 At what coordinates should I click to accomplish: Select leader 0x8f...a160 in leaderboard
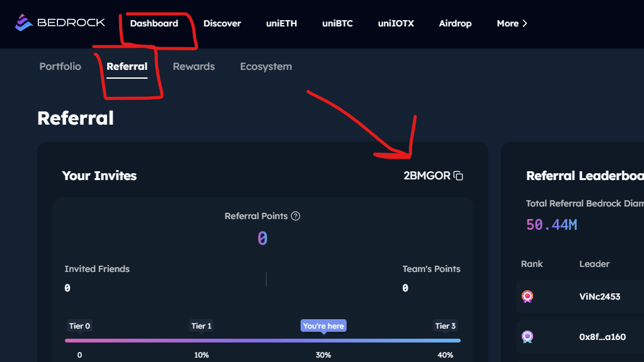[x=602, y=337]
